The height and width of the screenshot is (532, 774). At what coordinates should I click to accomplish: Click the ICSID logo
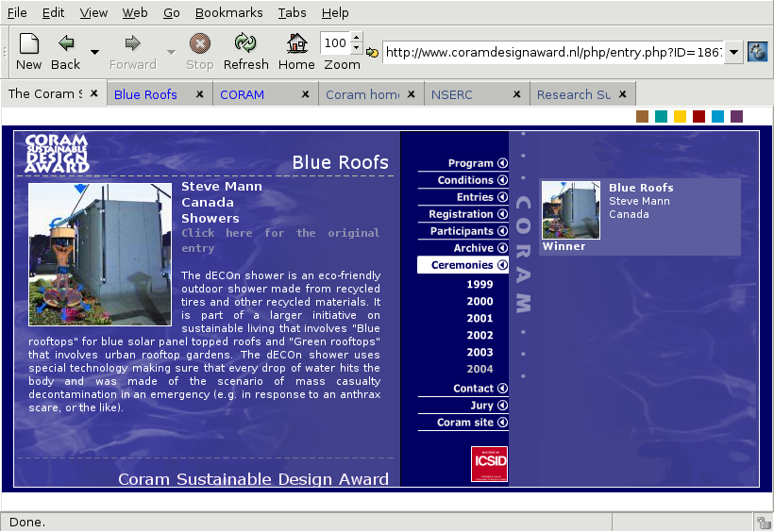click(489, 464)
